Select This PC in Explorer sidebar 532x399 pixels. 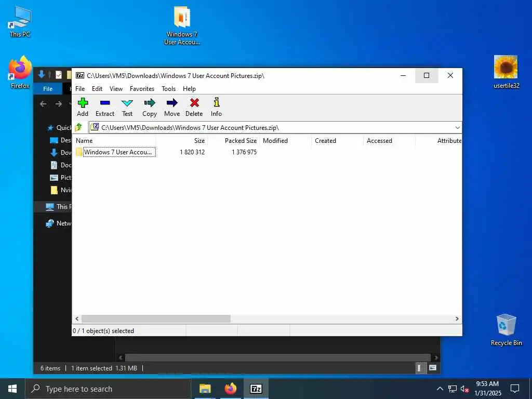pyautogui.click(x=58, y=206)
